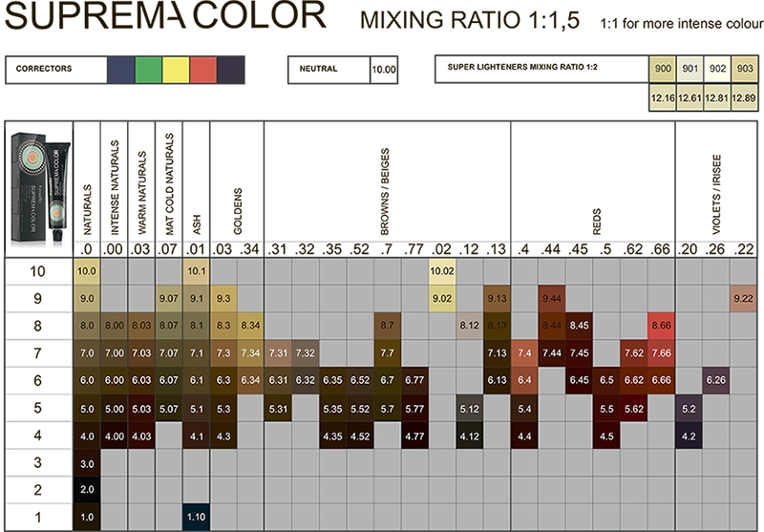Click level 10 row label
The image size is (764, 532).
coord(37,271)
